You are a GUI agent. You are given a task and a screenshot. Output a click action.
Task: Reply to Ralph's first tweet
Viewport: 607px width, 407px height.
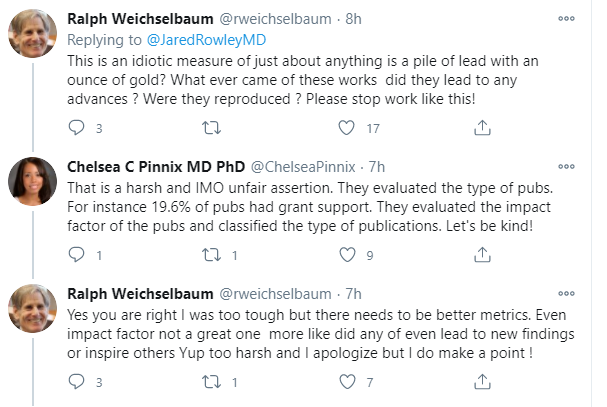tap(78, 127)
